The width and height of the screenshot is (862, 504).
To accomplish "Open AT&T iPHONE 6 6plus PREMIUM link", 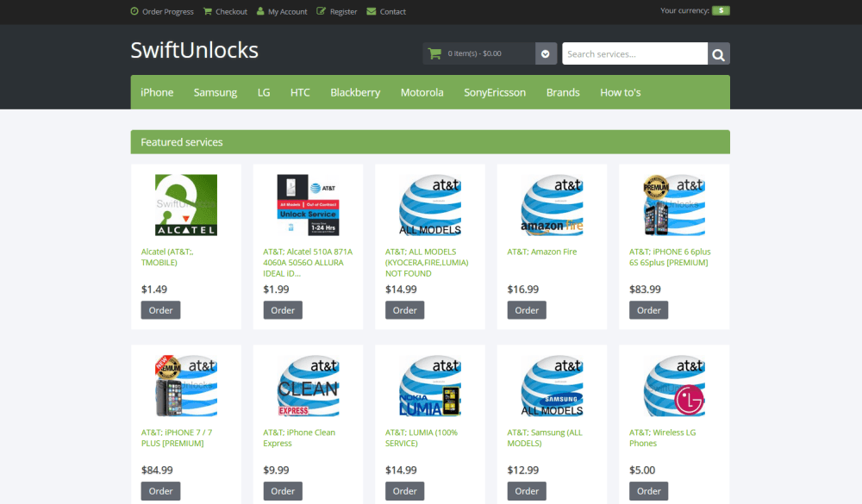I will click(670, 258).
